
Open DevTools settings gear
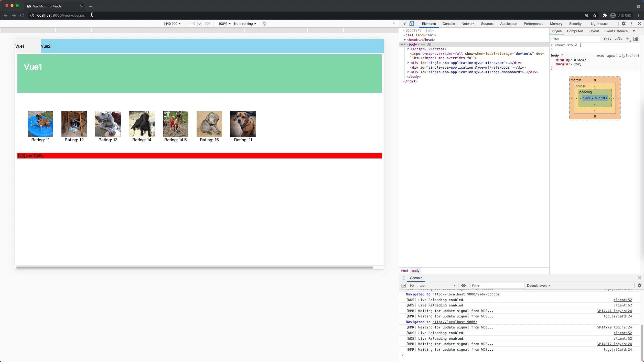(x=624, y=24)
